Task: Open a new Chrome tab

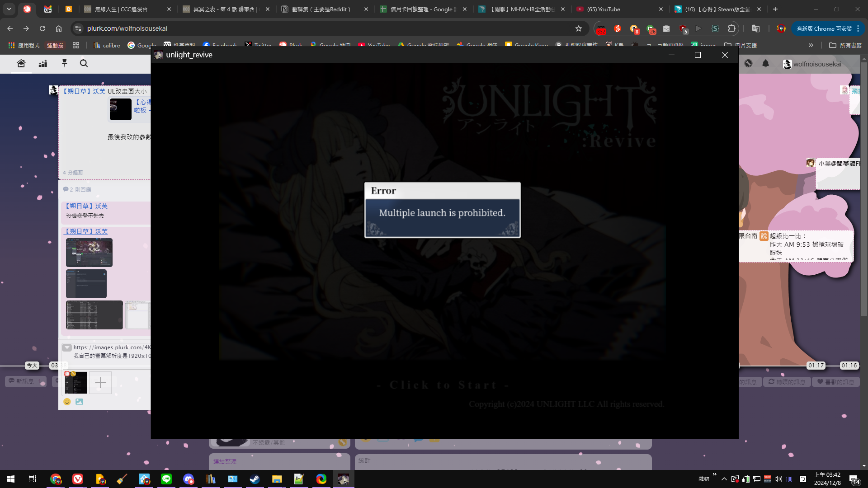Action: (775, 9)
